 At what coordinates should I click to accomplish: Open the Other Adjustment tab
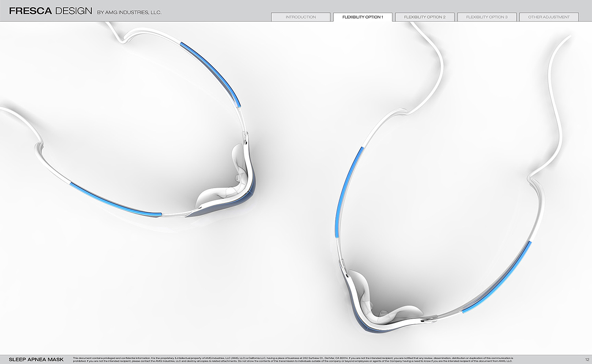coord(549,17)
